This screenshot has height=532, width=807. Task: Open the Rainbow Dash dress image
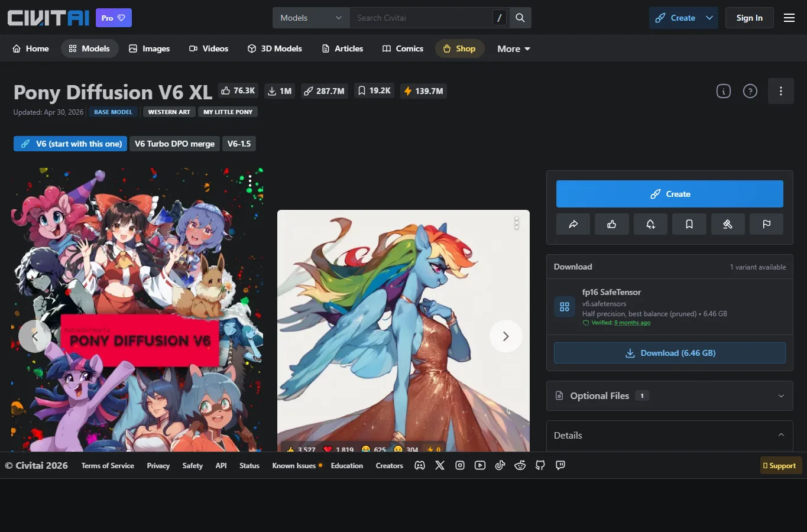(x=403, y=331)
